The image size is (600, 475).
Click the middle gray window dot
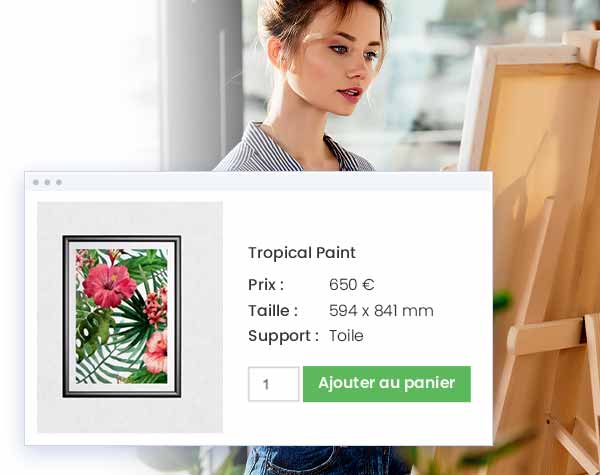47,182
